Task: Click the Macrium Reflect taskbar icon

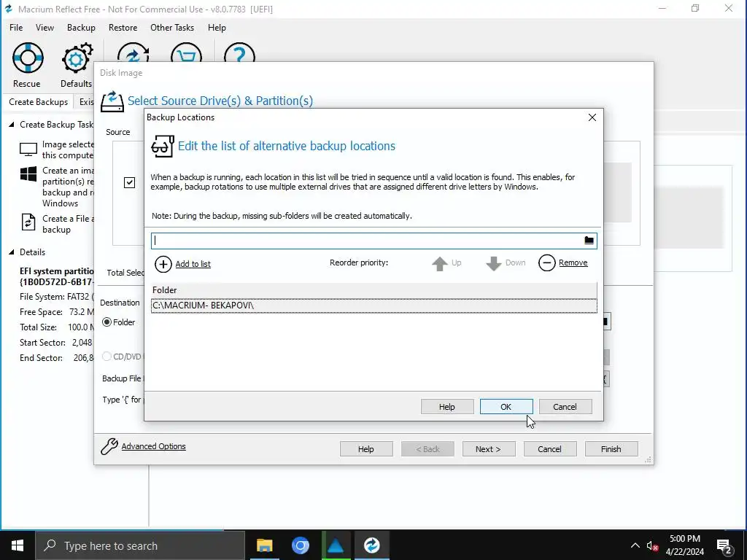Action: coord(371,545)
